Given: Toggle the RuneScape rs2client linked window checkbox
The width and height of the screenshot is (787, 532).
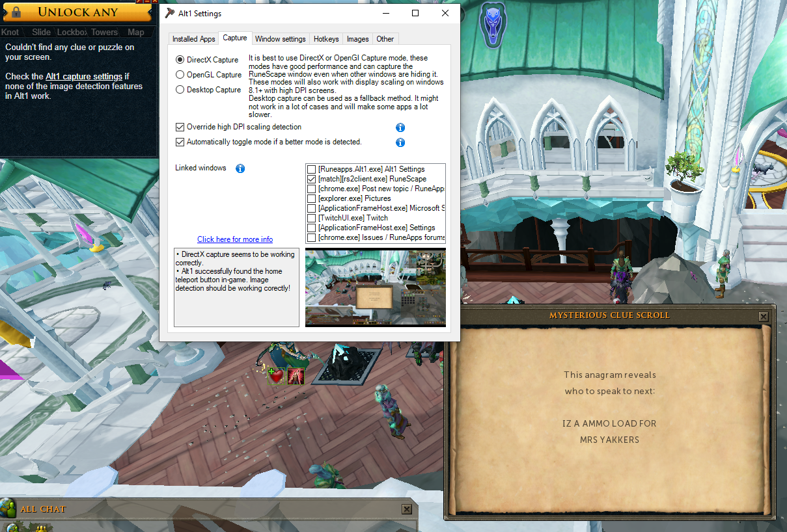Looking at the screenshot, I should [312, 179].
